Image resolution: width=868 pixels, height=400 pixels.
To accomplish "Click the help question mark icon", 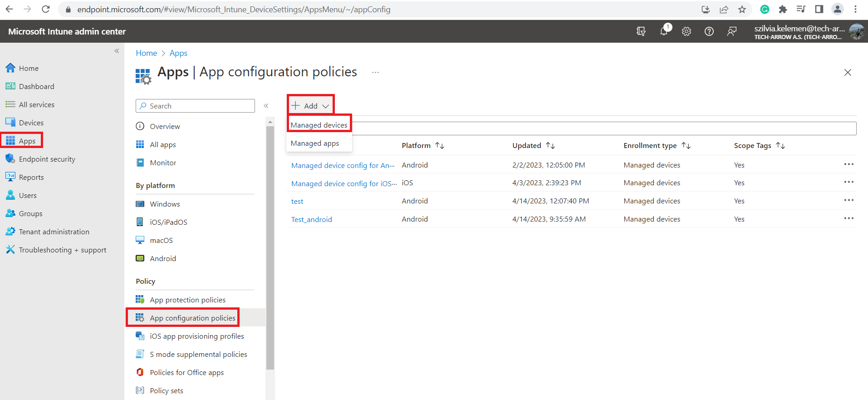I will tap(709, 31).
